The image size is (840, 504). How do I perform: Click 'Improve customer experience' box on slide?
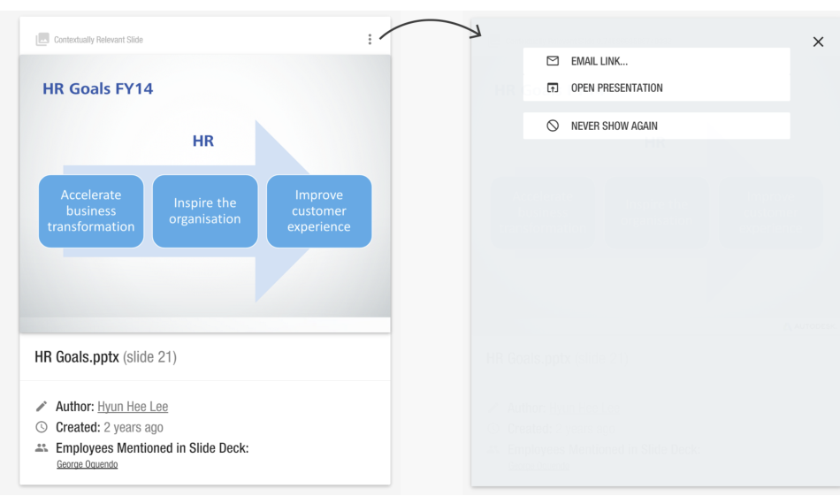coord(319,211)
